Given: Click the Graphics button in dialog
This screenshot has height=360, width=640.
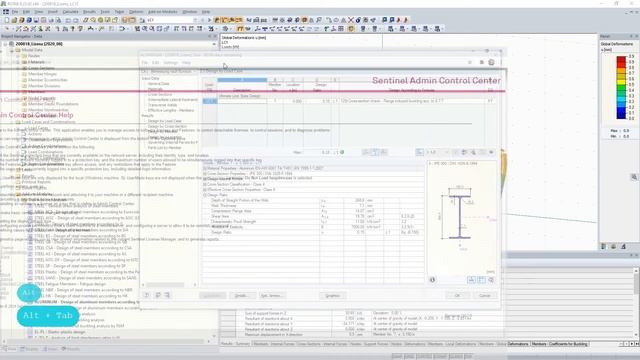Looking at the screenshot, I should (332, 296).
